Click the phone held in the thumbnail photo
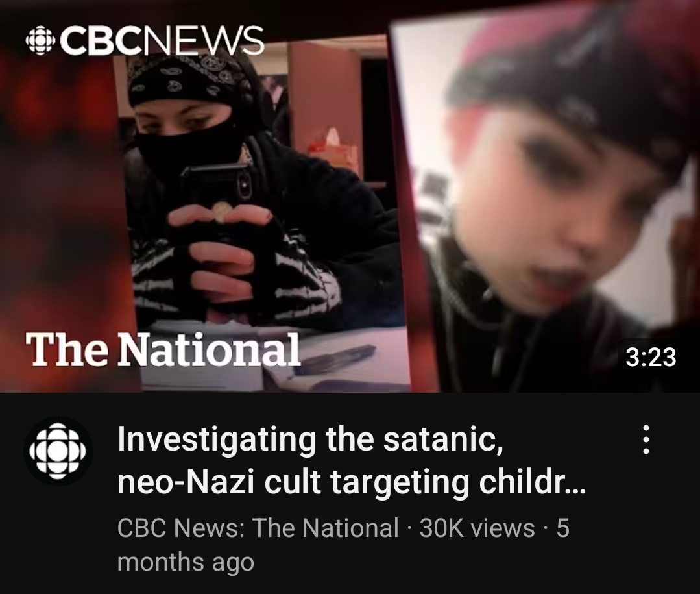This screenshot has height=594, width=700. click(x=218, y=188)
